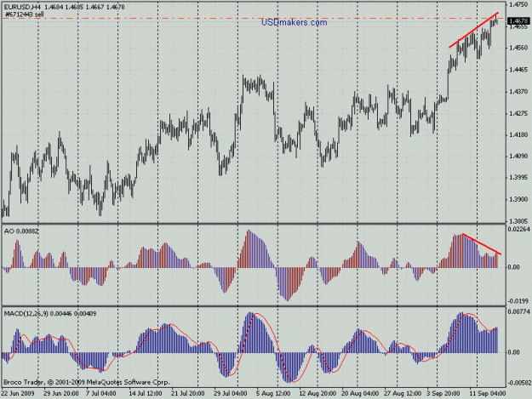Click the 14 Jul 12:00 time label
532x399 pixels.
pyautogui.click(x=145, y=394)
